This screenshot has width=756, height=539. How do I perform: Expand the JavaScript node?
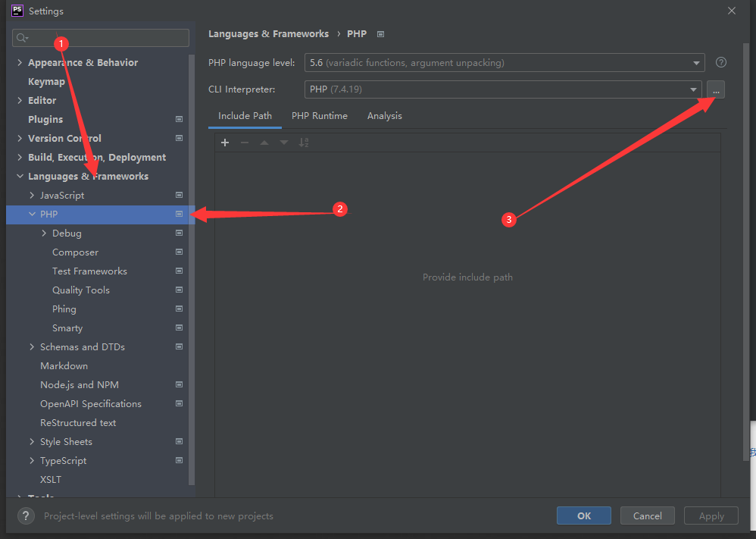[x=32, y=195]
